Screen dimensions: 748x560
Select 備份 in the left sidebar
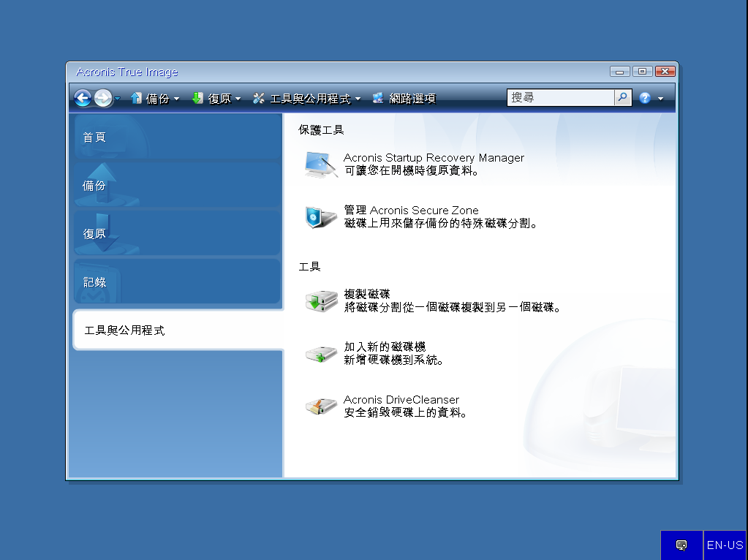(x=178, y=186)
